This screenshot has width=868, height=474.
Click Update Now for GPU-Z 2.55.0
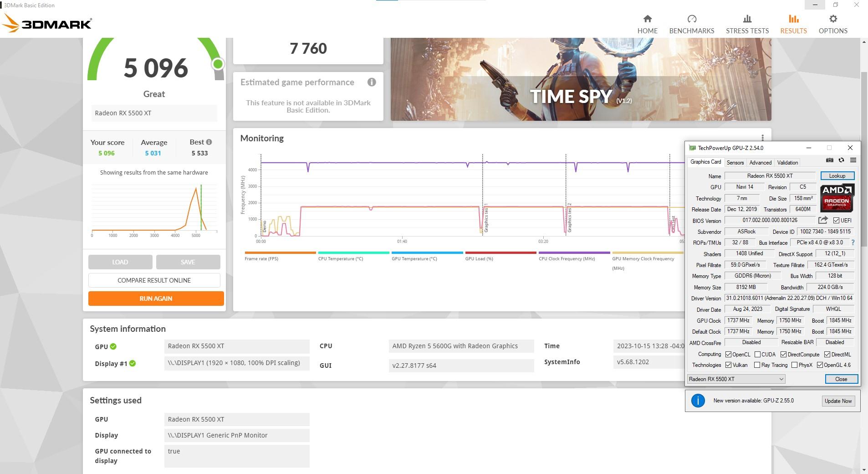click(x=838, y=401)
